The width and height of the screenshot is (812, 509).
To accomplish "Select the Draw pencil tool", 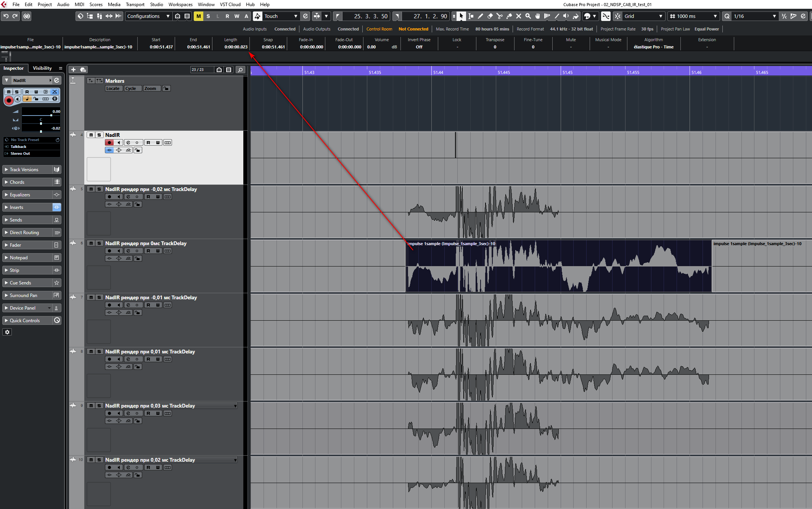I will point(481,16).
